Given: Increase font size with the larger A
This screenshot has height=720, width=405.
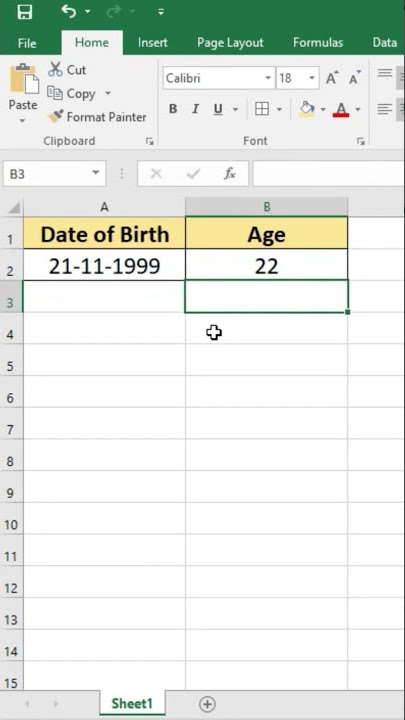Looking at the screenshot, I should click(332, 78).
